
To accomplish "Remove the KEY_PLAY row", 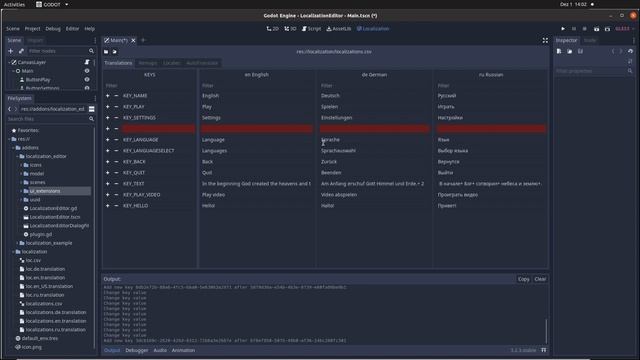I will 116,107.
